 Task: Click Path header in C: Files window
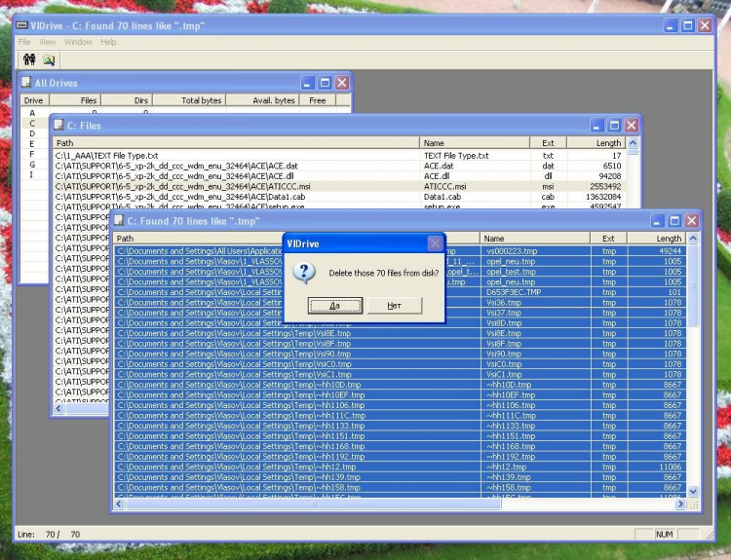coord(237,143)
